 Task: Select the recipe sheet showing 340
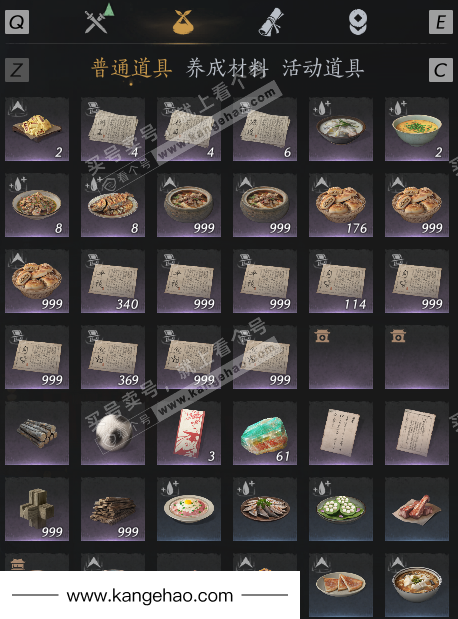tap(113, 281)
